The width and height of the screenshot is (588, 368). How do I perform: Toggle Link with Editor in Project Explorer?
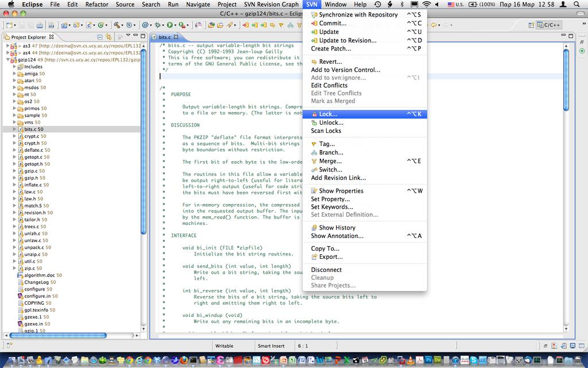click(109, 37)
